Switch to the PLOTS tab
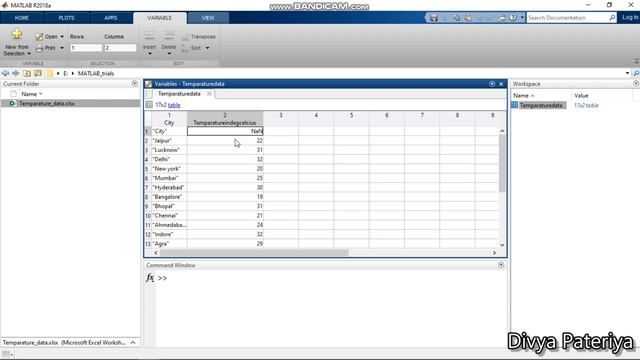 66,18
